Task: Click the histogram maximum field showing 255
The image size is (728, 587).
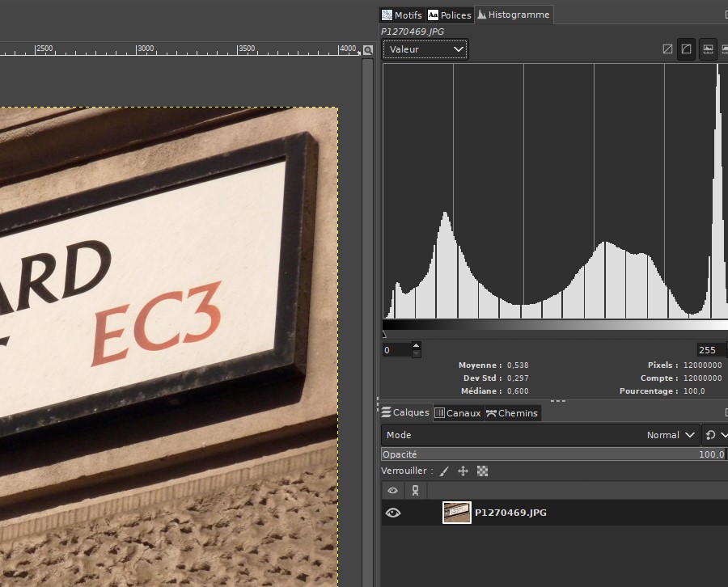Action: coord(709,350)
